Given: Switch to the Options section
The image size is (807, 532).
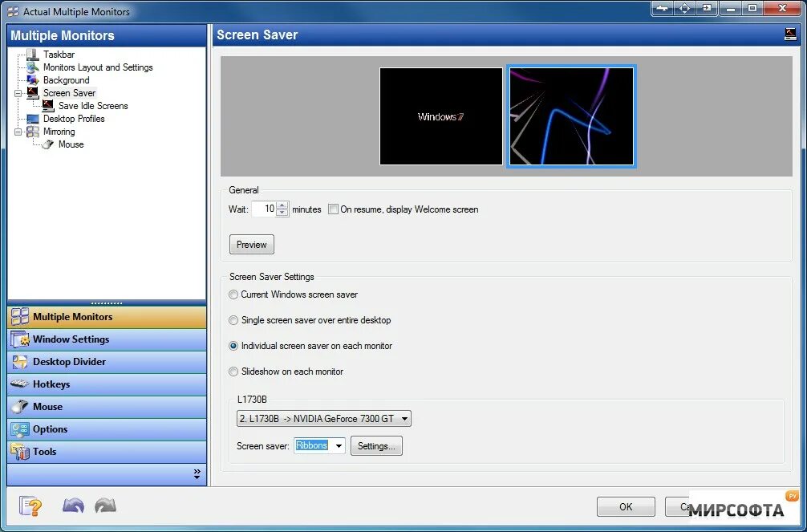Looking at the screenshot, I should [x=107, y=429].
